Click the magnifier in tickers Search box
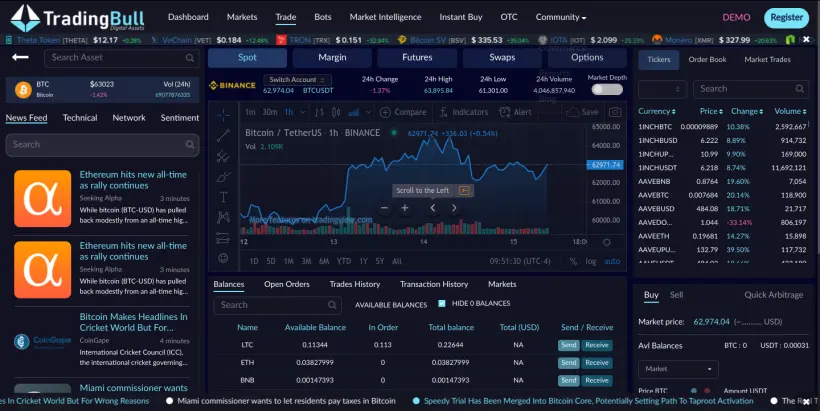The height and width of the screenshot is (411, 820). click(800, 89)
